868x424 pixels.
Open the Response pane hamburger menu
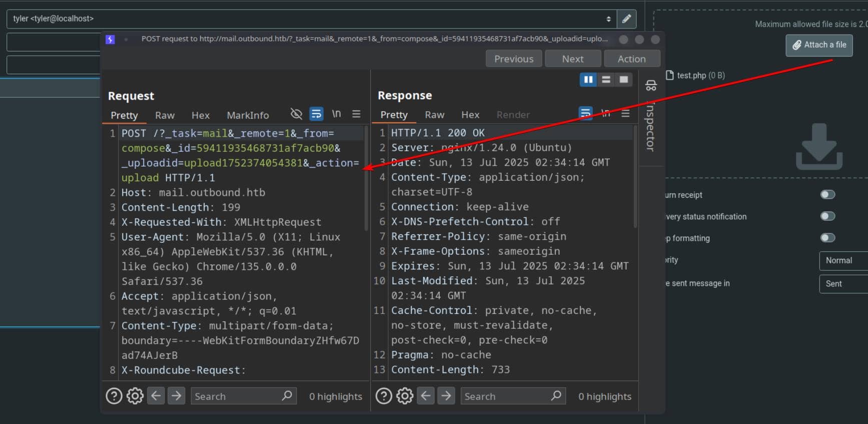coord(625,114)
